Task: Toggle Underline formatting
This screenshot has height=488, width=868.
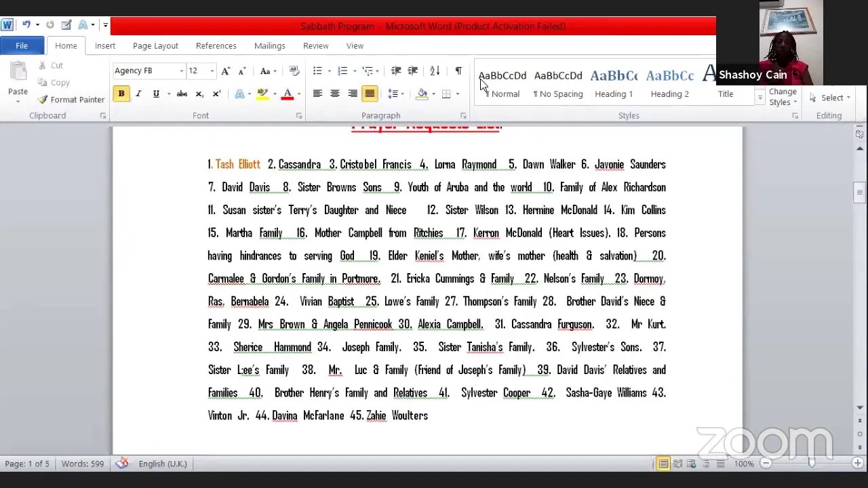Action: click(x=156, y=94)
